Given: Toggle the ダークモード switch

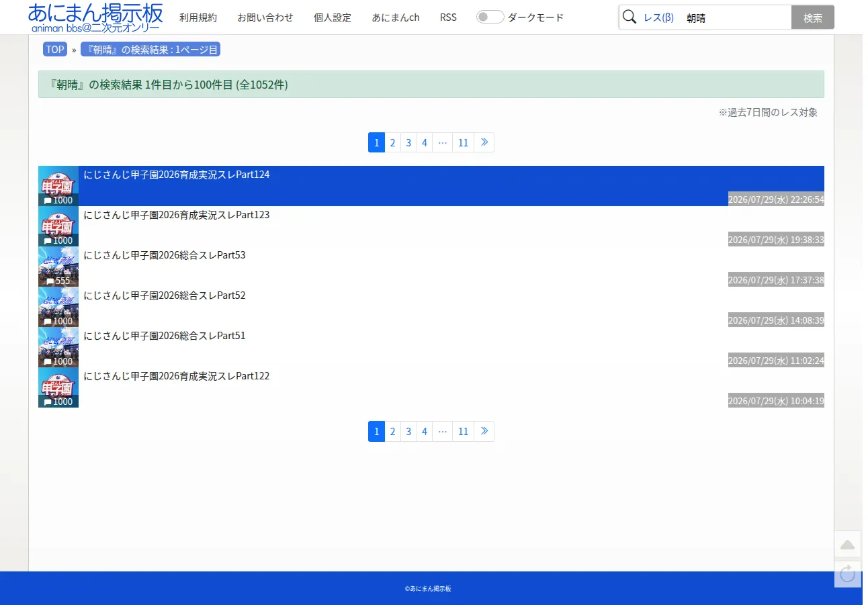Looking at the screenshot, I should pos(490,17).
